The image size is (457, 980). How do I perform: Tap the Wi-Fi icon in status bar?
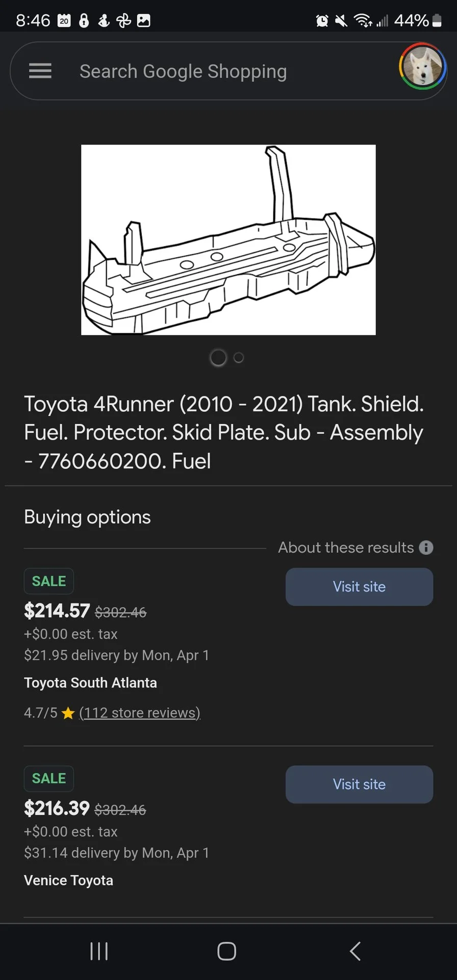pos(363,20)
